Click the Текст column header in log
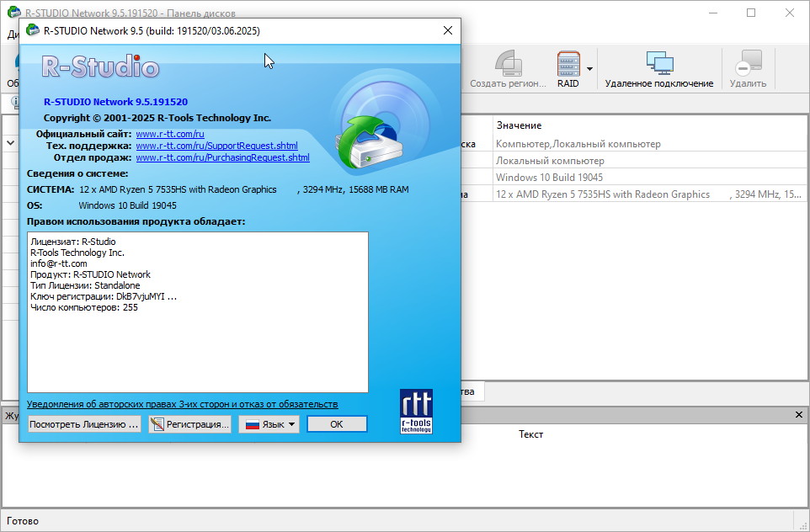 [531, 434]
